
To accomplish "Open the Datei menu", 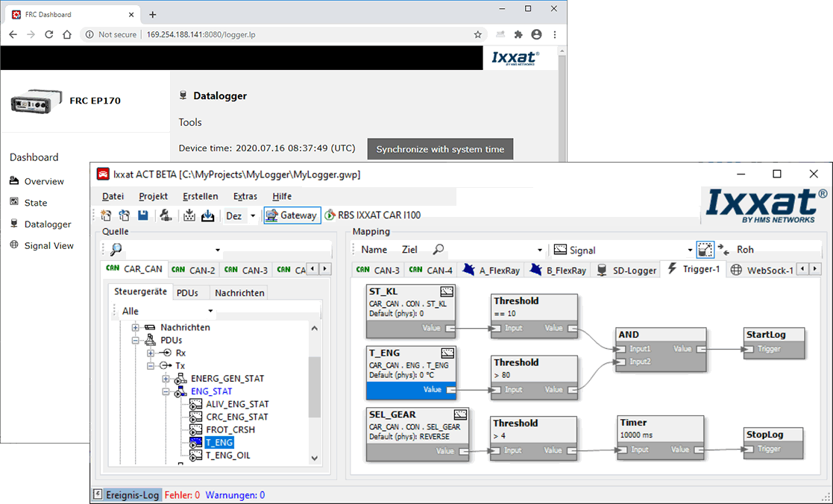I will 113,197.
